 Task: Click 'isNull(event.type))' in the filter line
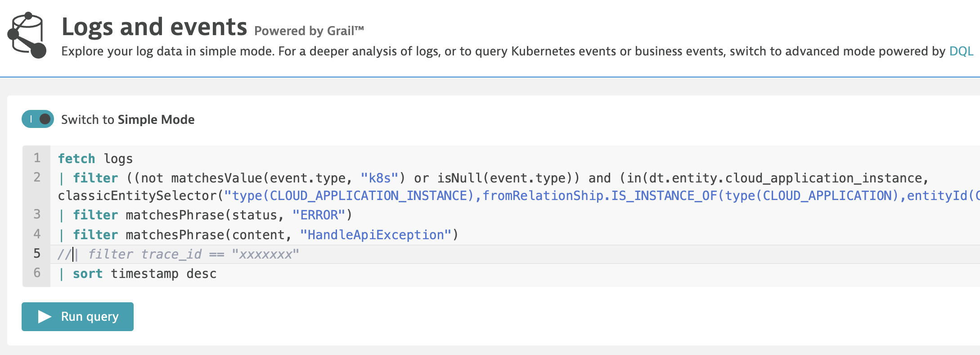tap(509, 178)
